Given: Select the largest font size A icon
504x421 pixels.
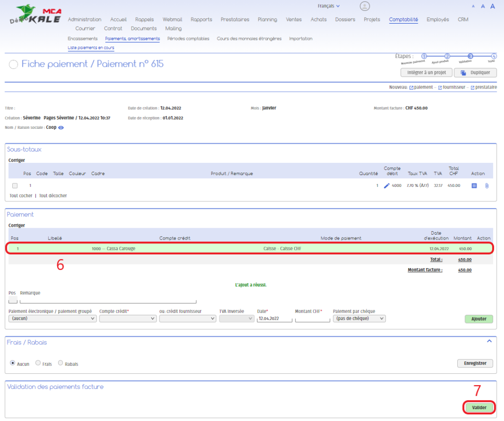Looking at the screenshot, I should [x=492, y=6].
